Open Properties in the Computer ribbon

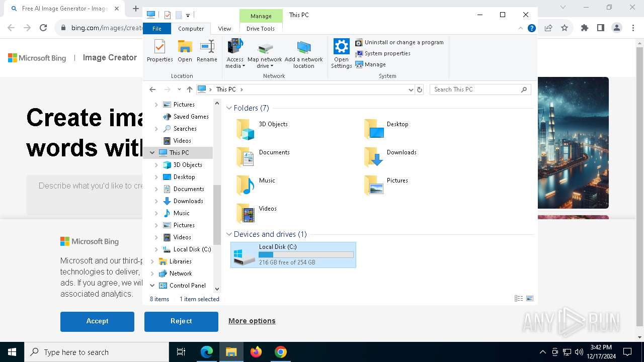[x=159, y=51]
